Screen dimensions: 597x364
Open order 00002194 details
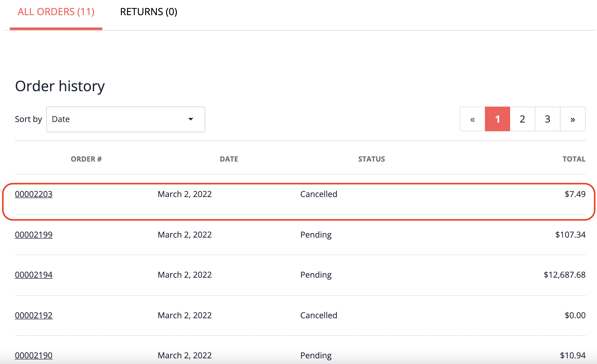coord(34,275)
